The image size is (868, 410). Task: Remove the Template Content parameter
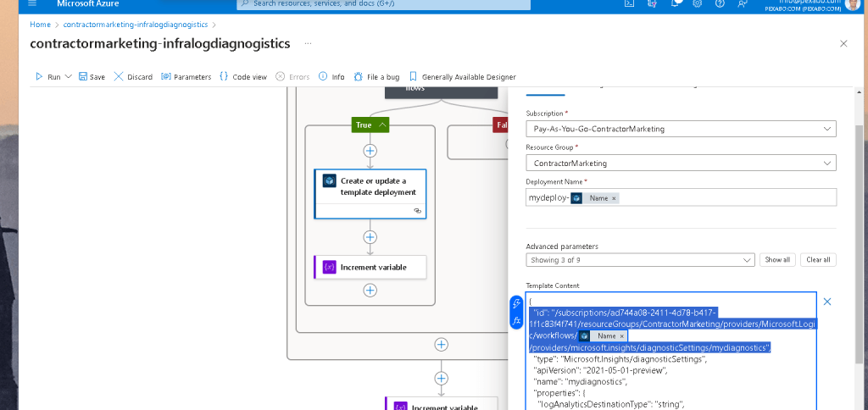click(x=827, y=302)
